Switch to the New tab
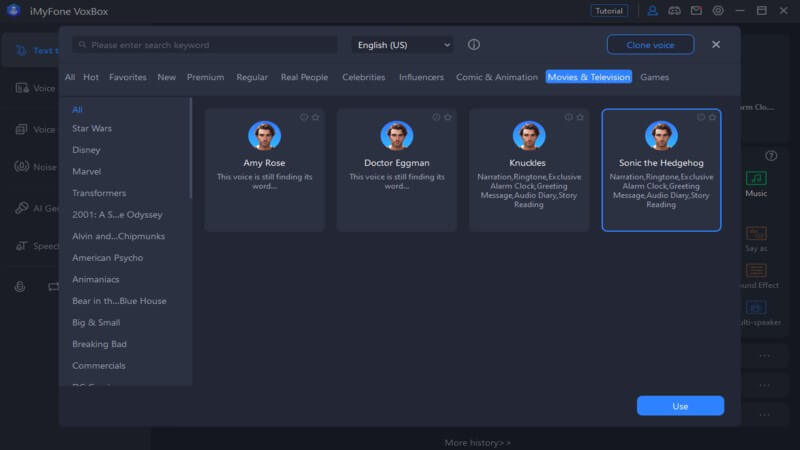 point(166,77)
